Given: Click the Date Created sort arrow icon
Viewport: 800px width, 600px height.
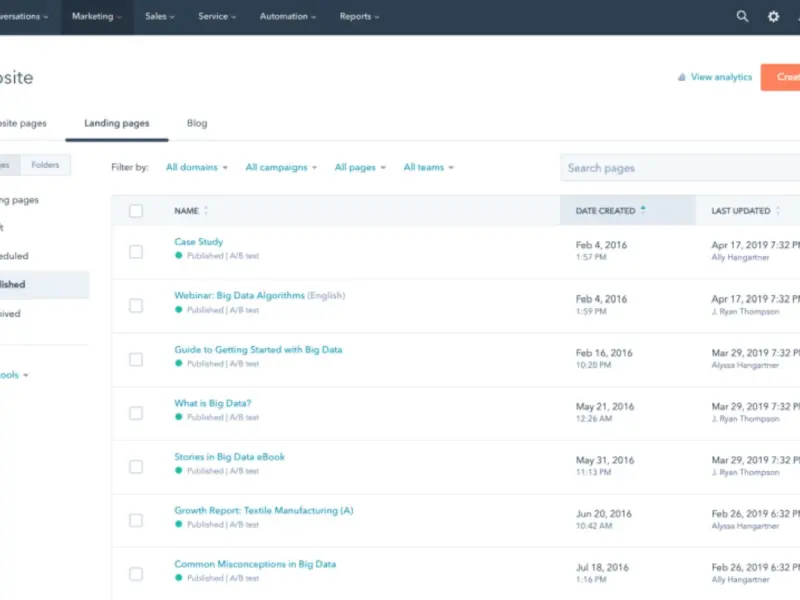Looking at the screenshot, I should 643,210.
